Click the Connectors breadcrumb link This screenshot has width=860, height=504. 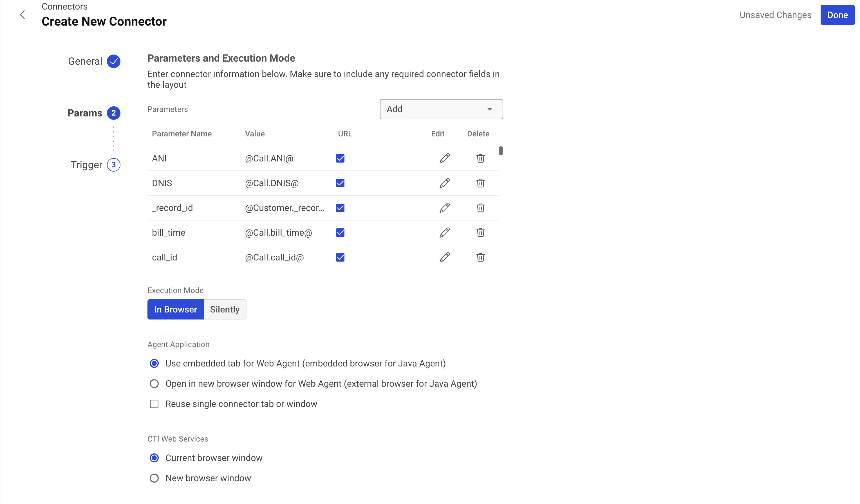64,6
